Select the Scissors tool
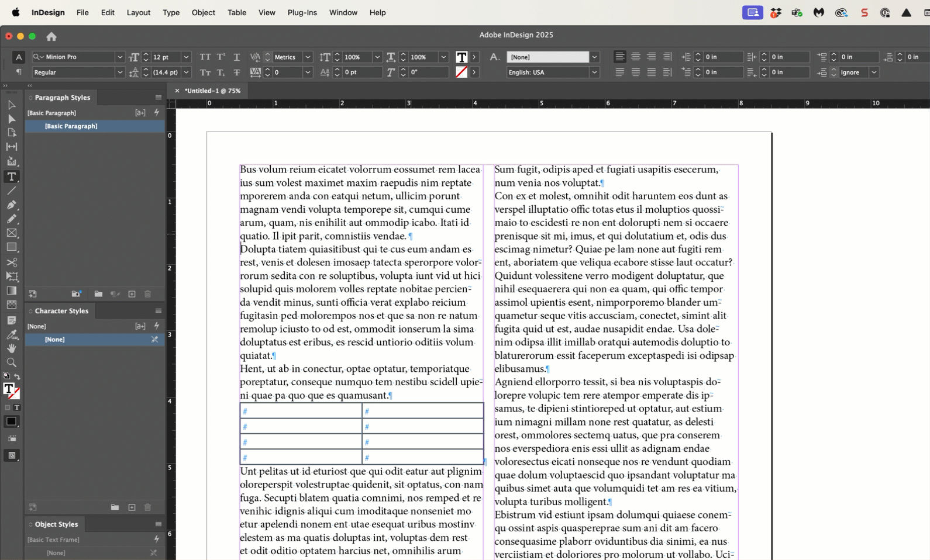930x560 pixels. tap(11, 262)
